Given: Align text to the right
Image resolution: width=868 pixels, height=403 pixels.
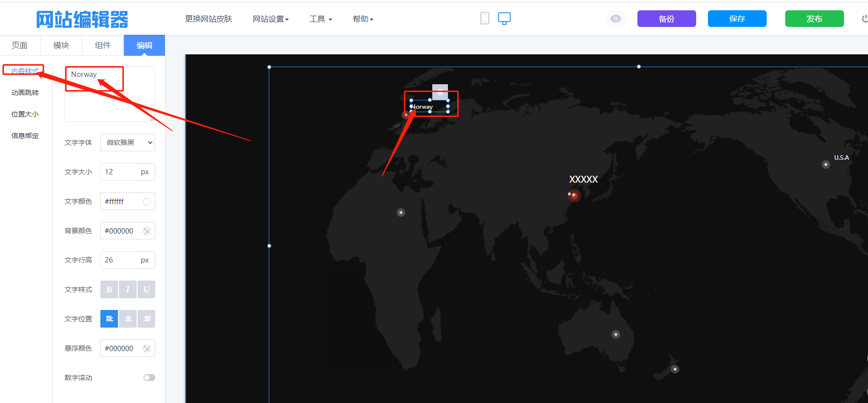Looking at the screenshot, I should 146,319.
